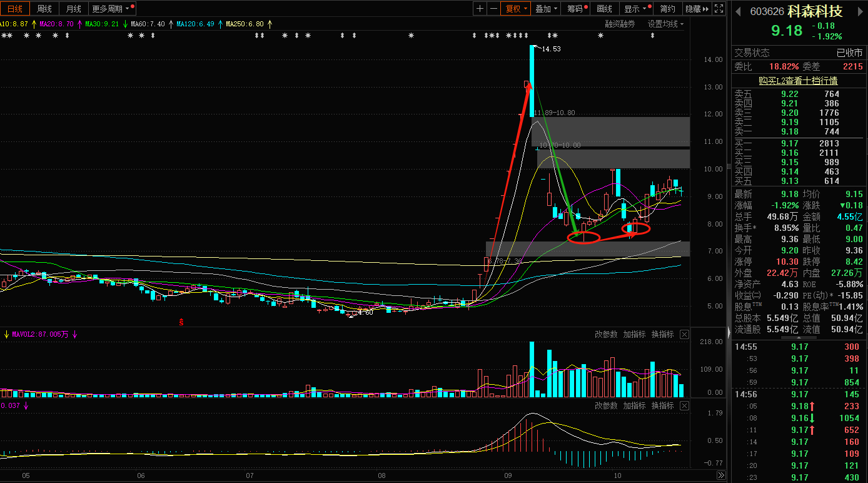Screen dimensions: 868x483
Task: Close the MACD indicator panel
Action: point(684,406)
